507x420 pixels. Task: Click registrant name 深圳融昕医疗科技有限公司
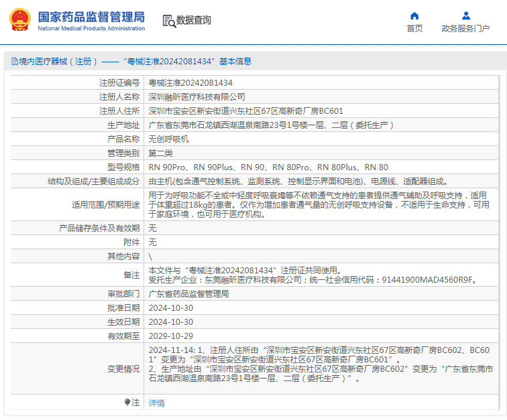pos(196,96)
